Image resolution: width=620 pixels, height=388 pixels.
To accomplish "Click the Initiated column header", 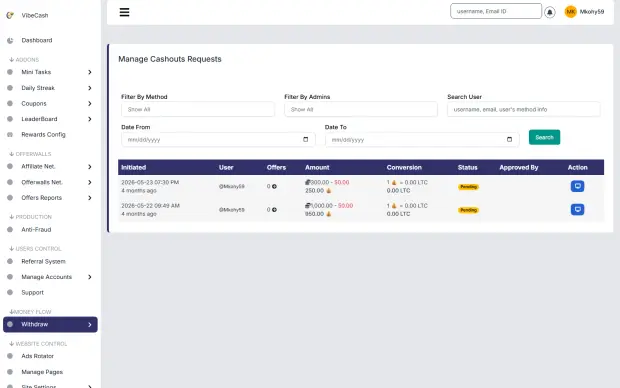I will click(x=134, y=167).
